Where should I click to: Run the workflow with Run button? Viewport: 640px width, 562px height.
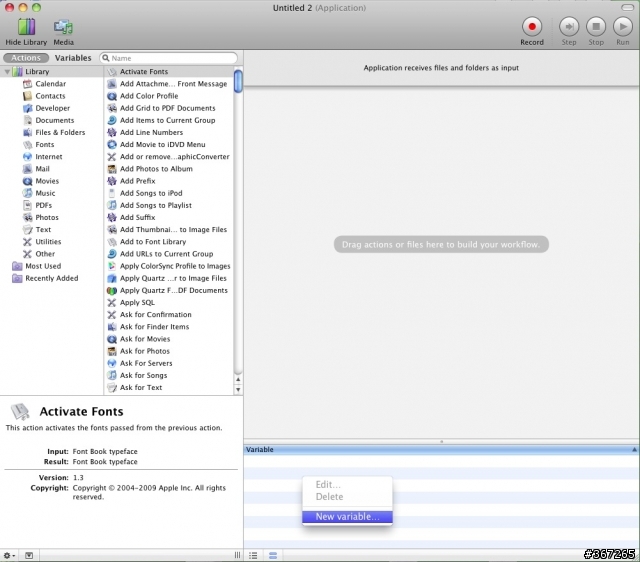(623, 27)
